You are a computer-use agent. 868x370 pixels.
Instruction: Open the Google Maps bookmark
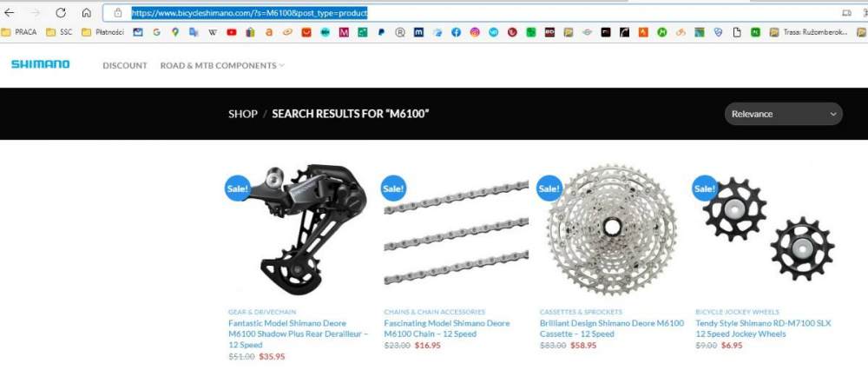175,33
